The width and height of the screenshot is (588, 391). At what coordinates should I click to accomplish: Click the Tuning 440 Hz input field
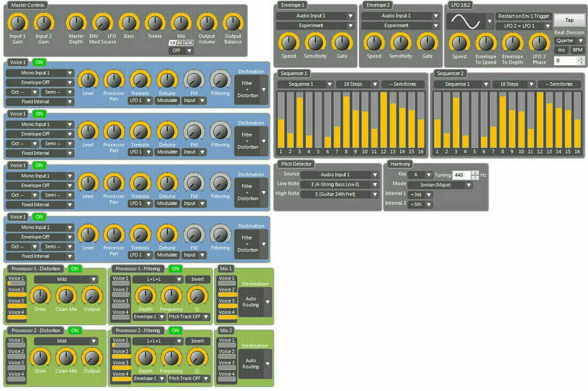point(462,175)
